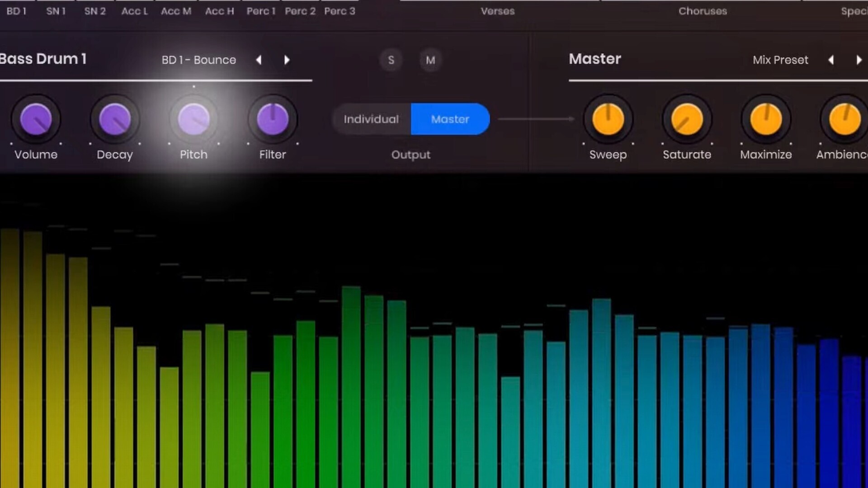Select the SN 1 instrument tab
The width and height of the screenshot is (868, 488).
tap(56, 11)
